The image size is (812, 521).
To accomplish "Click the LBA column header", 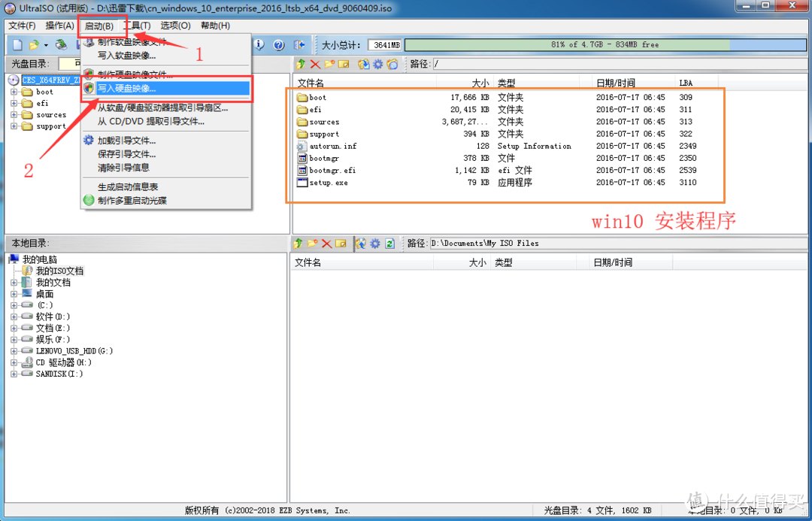I will coord(696,83).
